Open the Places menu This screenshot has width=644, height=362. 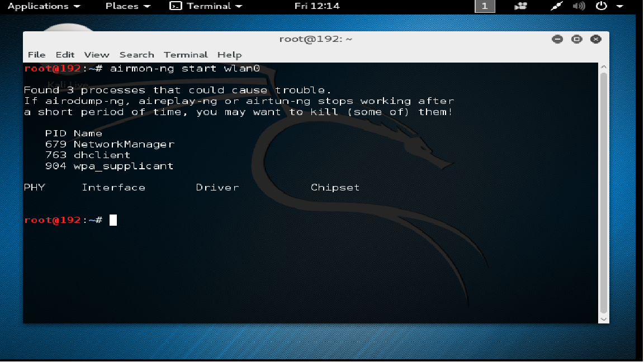[127, 6]
